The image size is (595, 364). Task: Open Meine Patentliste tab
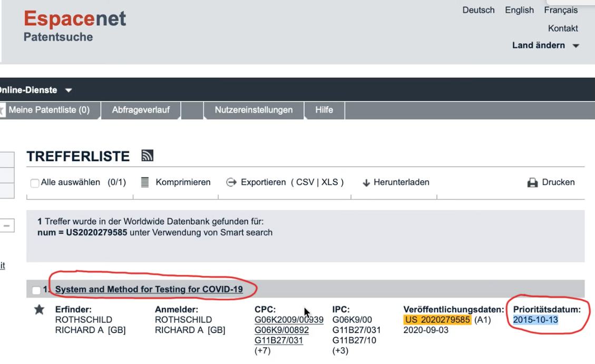pos(48,110)
